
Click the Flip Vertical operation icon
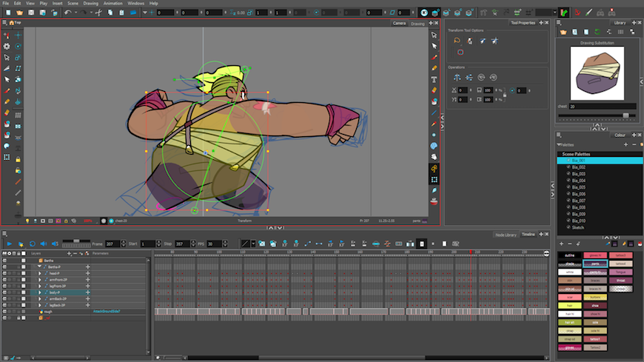tap(469, 77)
